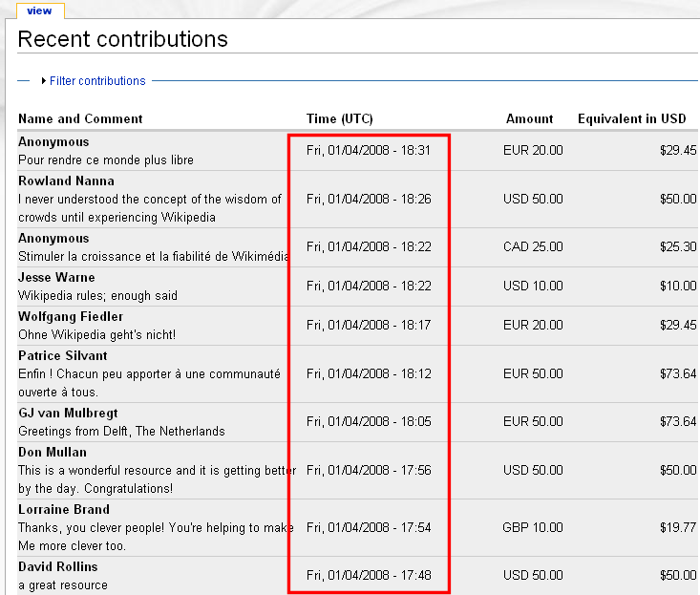
Task: Select the $19.77 USD equivalent
Action: [x=678, y=527]
